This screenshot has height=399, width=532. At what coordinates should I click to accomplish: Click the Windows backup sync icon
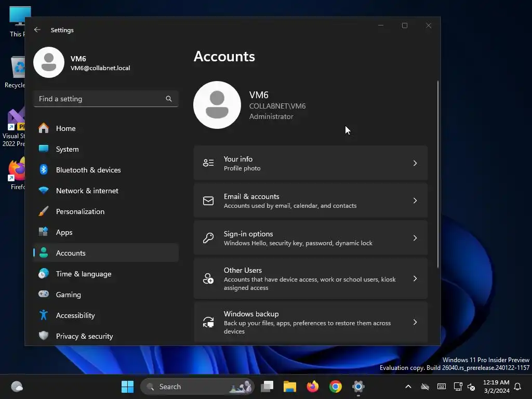208,322
